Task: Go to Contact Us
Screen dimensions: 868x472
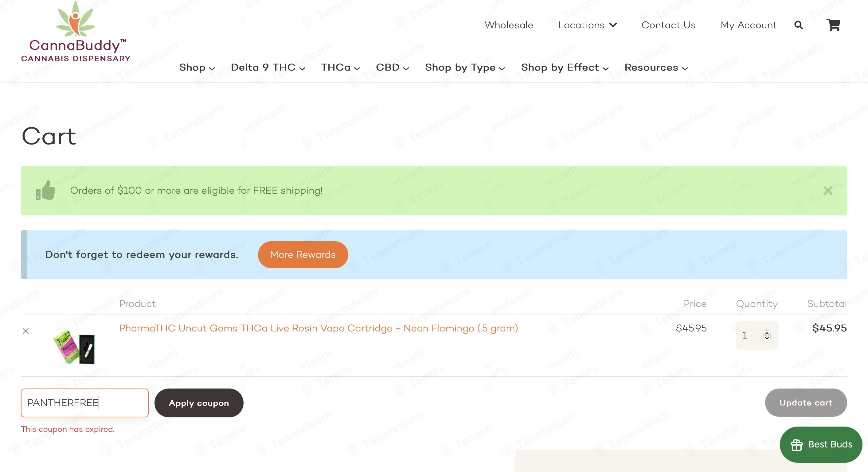Action: (669, 25)
